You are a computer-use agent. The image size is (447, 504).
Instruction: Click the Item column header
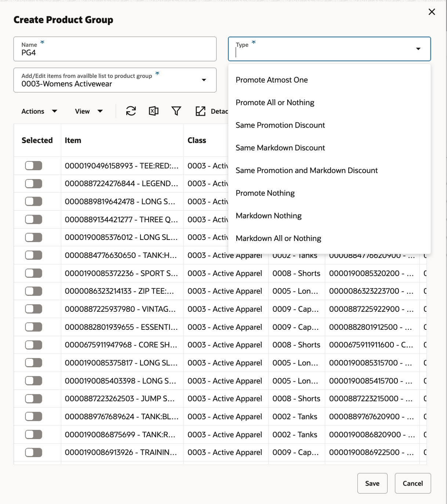pos(122,140)
